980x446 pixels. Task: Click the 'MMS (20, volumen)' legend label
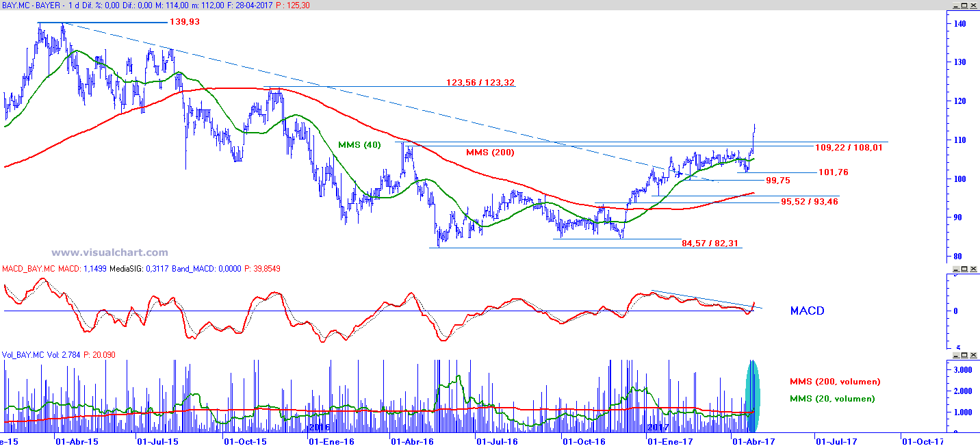[832, 398]
